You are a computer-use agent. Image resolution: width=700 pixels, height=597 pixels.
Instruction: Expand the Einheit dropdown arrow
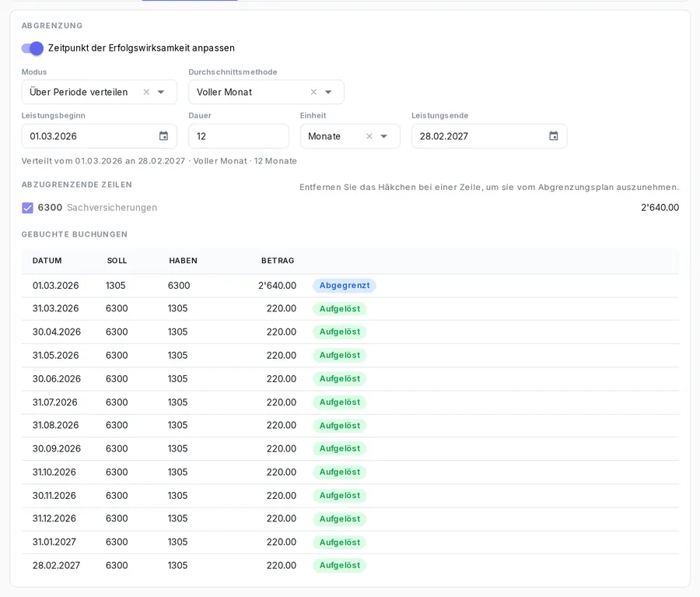[x=384, y=136]
